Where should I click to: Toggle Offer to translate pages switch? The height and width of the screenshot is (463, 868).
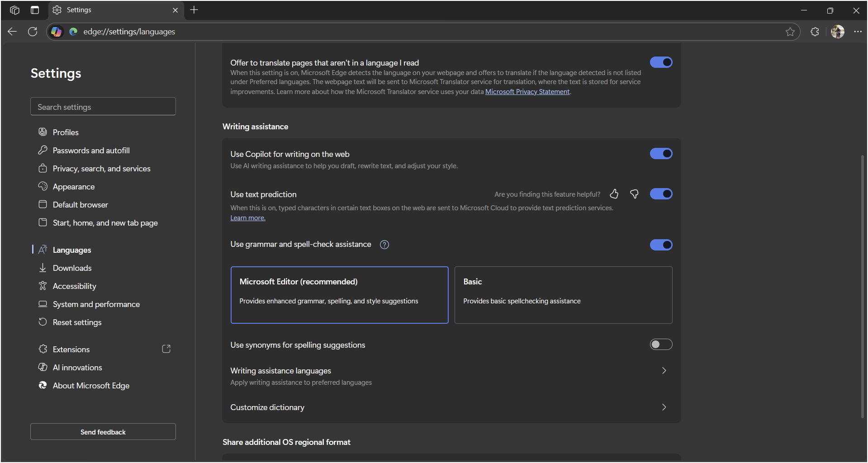click(661, 62)
